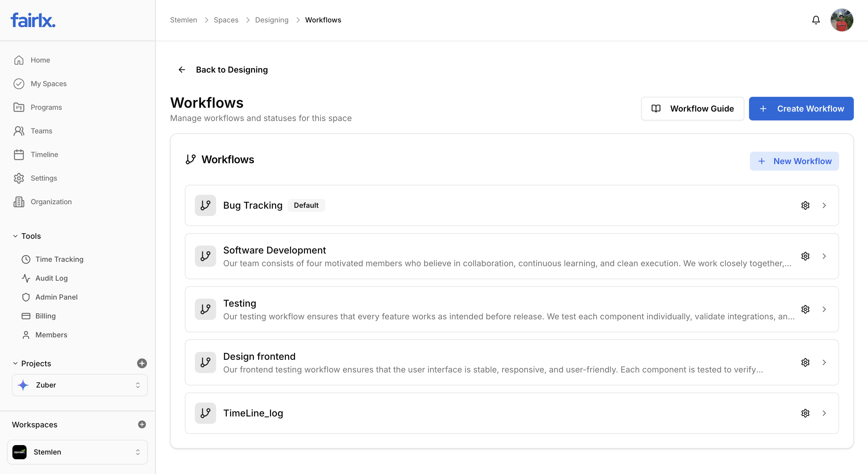Screen dimensions: 868x474
Task: Navigate to Designing via breadcrumb
Action: coord(272,20)
